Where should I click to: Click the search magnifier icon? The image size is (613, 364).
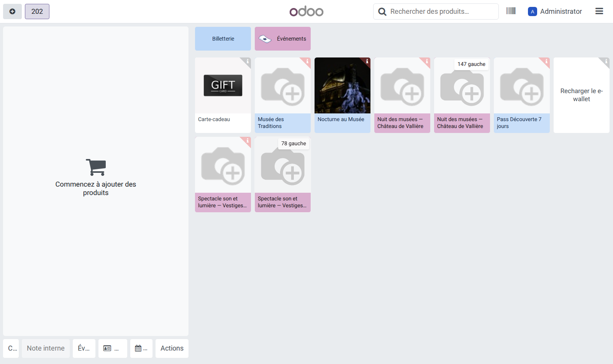coord(382,11)
